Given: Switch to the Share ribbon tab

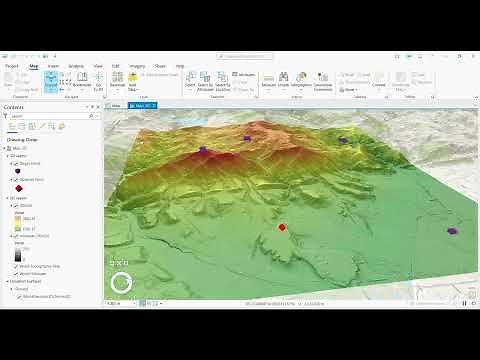Looking at the screenshot, I should click(x=160, y=66).
